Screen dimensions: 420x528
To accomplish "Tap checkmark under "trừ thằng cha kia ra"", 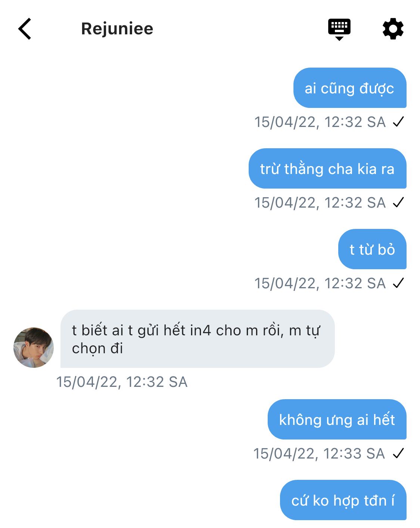I will pos(398,202).
